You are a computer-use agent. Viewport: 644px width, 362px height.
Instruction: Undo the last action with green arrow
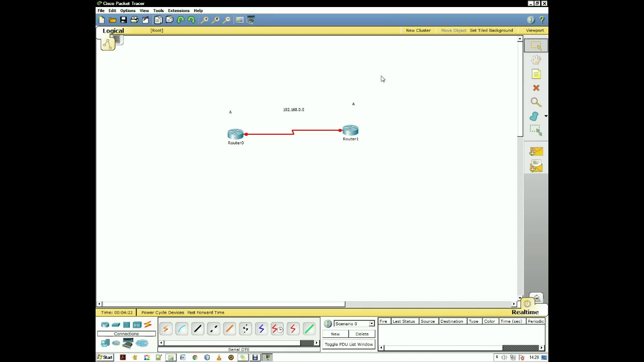[180, 20]
